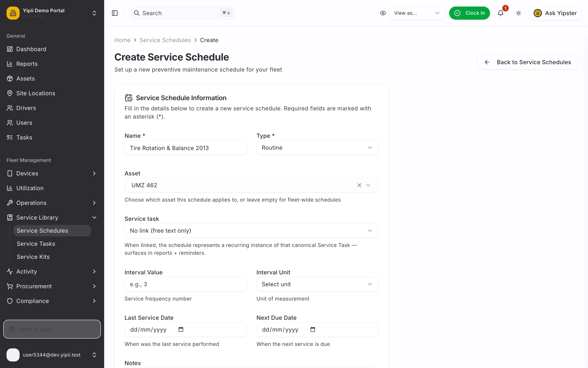Screen dimensions: 588x368
Task: Click the Ask Yipster button
Action: tap(555, 13)
